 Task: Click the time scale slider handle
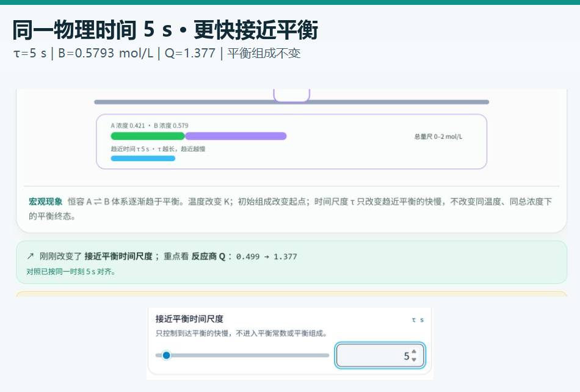tap(167, 355)
